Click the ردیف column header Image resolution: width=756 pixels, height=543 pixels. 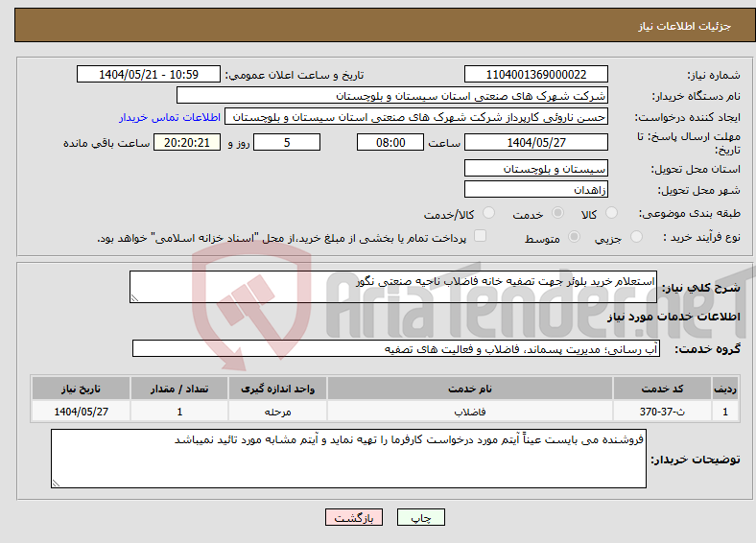(725, 389)
